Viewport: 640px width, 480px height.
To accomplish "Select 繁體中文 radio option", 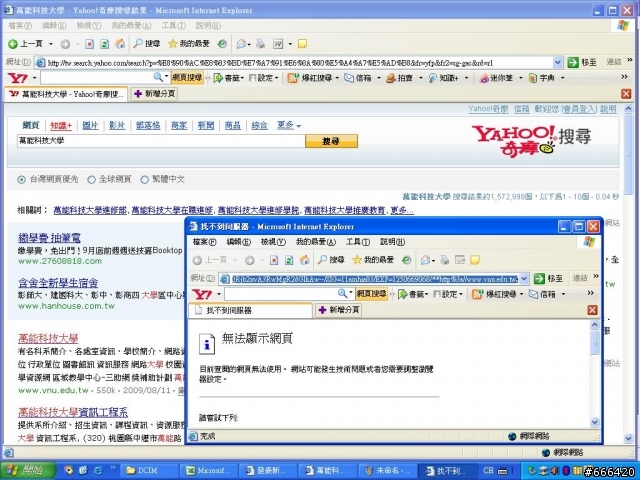I will (x=144, y=179).
